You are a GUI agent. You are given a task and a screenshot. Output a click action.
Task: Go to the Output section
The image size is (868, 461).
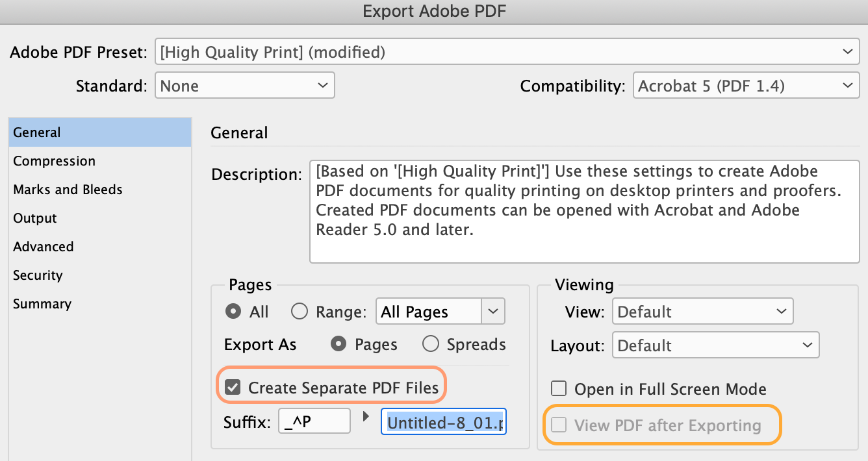click(x=35, y=218)
